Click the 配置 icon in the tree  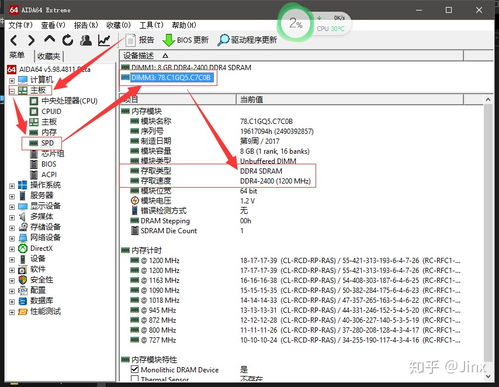coord(23,291)
